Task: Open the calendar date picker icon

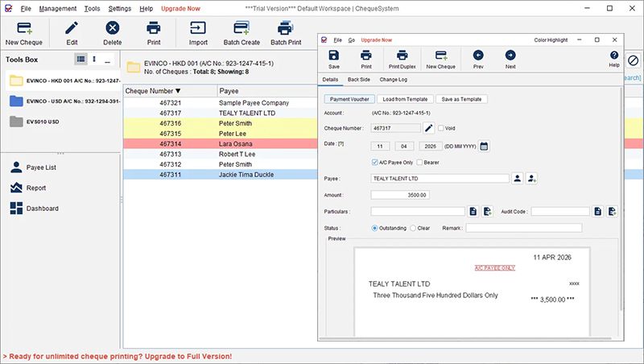Action: (x=484, y=147)
